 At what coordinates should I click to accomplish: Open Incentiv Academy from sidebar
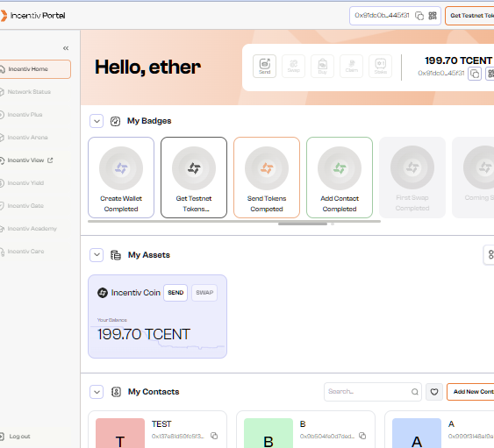[32, 229]
